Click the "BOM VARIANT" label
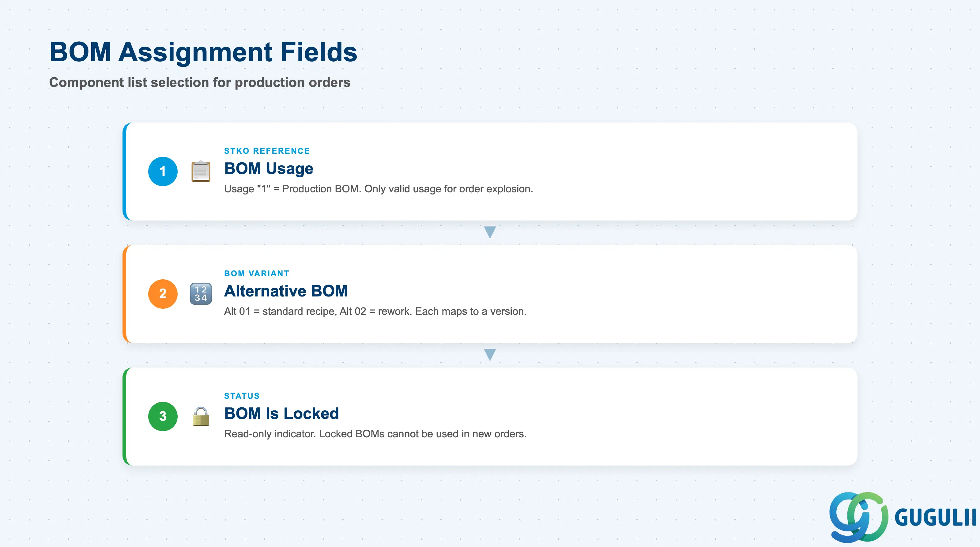This screenshot has height=547, width=980. point(256,273)
